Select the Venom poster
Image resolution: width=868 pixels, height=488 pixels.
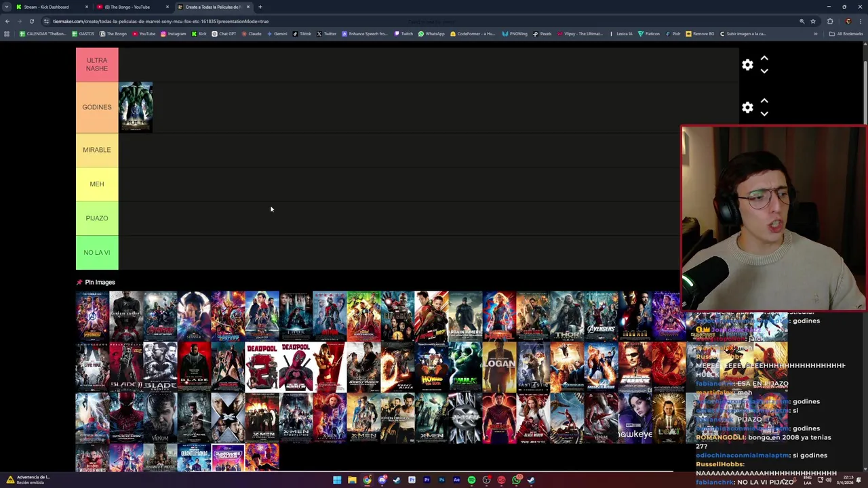click(160, 418)
